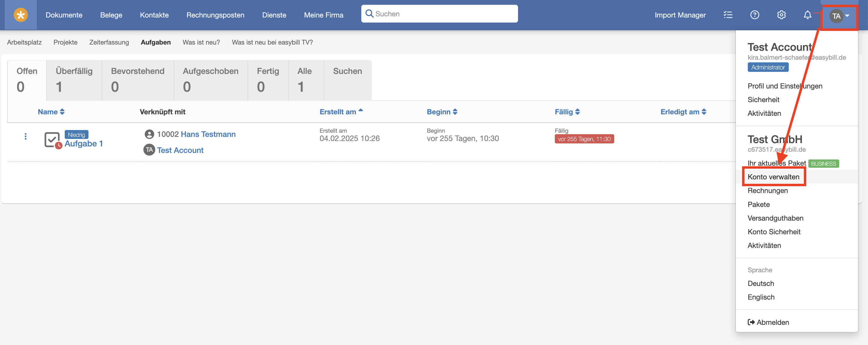Screen dimensions: 868x345
Task: Click the easybill asterisk logo
Action: pyautogui.click(x=20, y=15)
